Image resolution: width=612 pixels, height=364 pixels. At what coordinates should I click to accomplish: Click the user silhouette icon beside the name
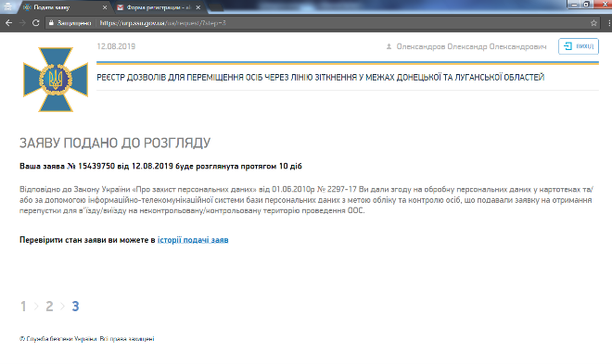point(389,46)
